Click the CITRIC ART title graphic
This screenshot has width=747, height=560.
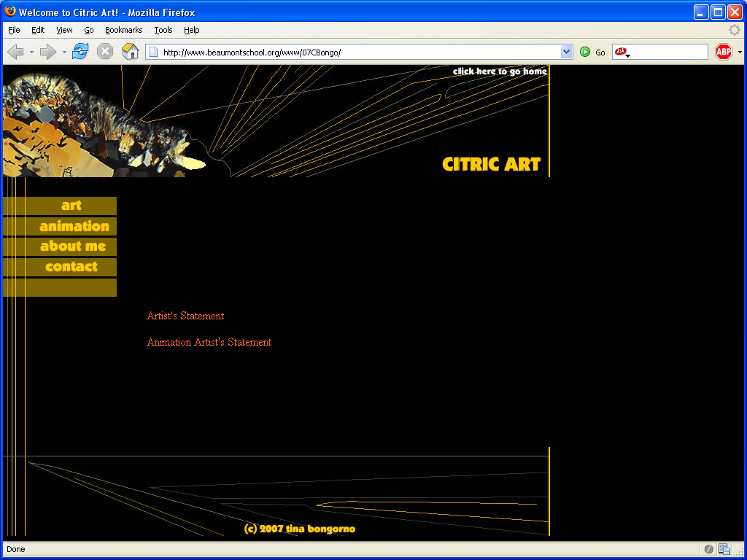click(491, 164)
